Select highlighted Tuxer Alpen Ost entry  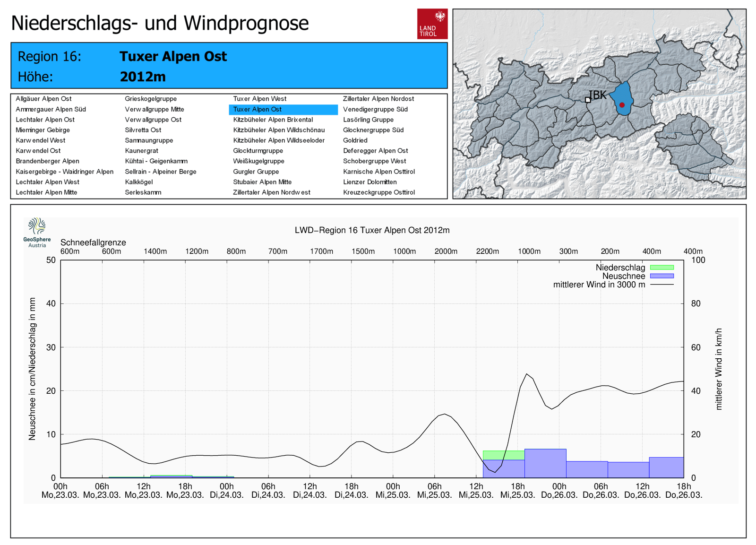click(x=258, y=109)
